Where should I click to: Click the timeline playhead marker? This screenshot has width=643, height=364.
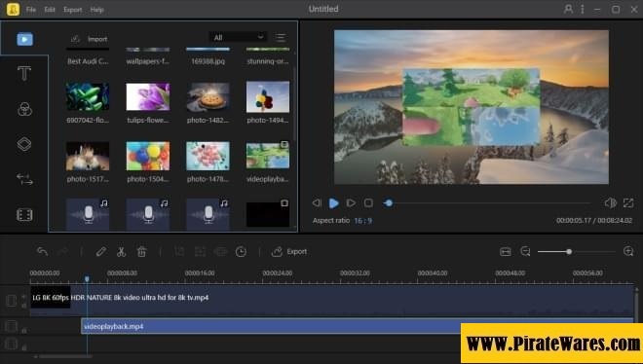pyautogui.click(x=87, y=278)
